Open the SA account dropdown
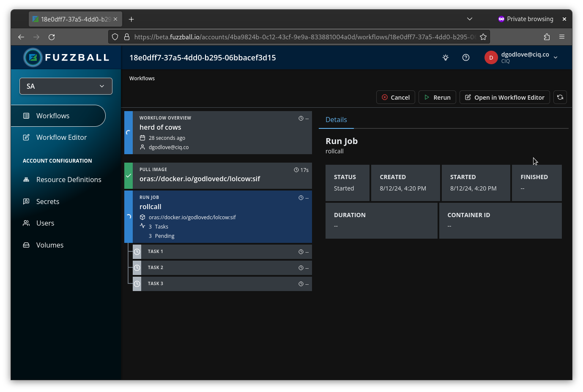 [66, 86]
